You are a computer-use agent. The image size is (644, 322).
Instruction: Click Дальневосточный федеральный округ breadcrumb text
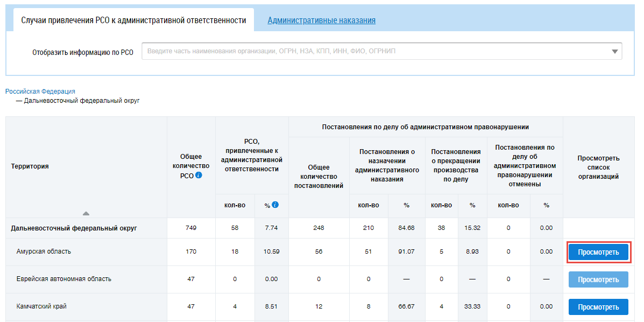click(82, 100)
